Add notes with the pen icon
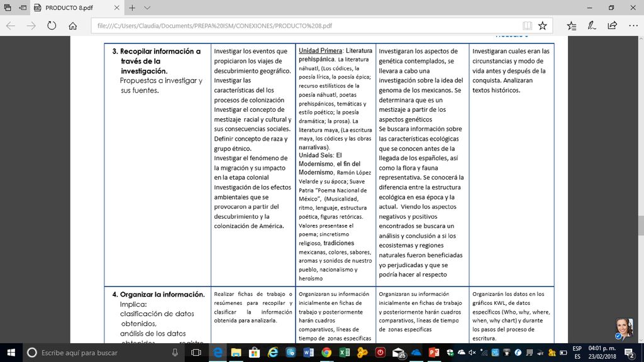 coord(591,25)
